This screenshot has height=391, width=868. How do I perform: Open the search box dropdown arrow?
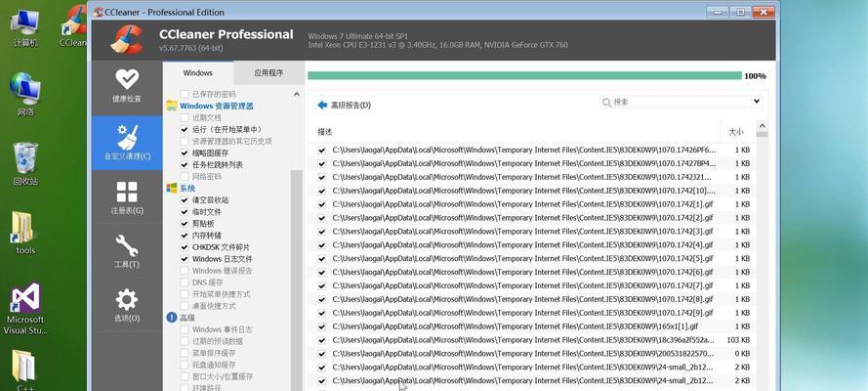[x=757, y=102]
